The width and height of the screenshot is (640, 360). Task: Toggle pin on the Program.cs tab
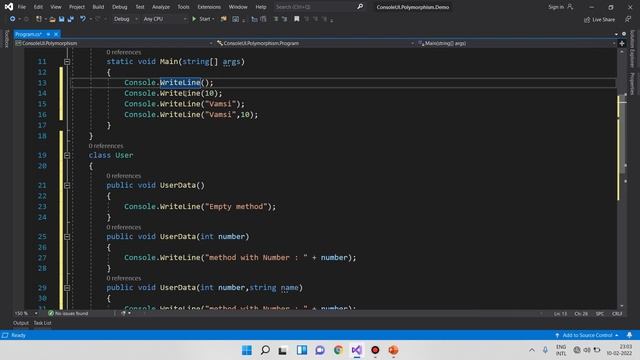tap(48, 34)
